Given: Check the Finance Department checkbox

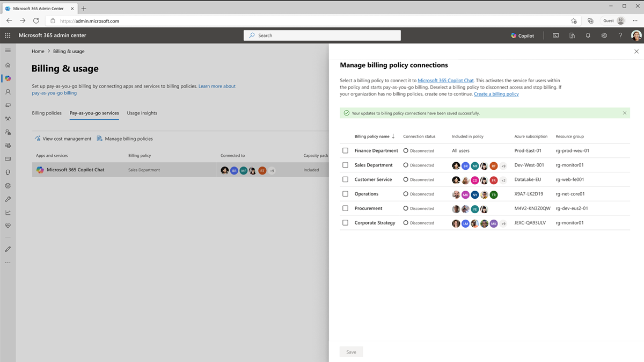Looking at the screenshot, I should 345,151.
